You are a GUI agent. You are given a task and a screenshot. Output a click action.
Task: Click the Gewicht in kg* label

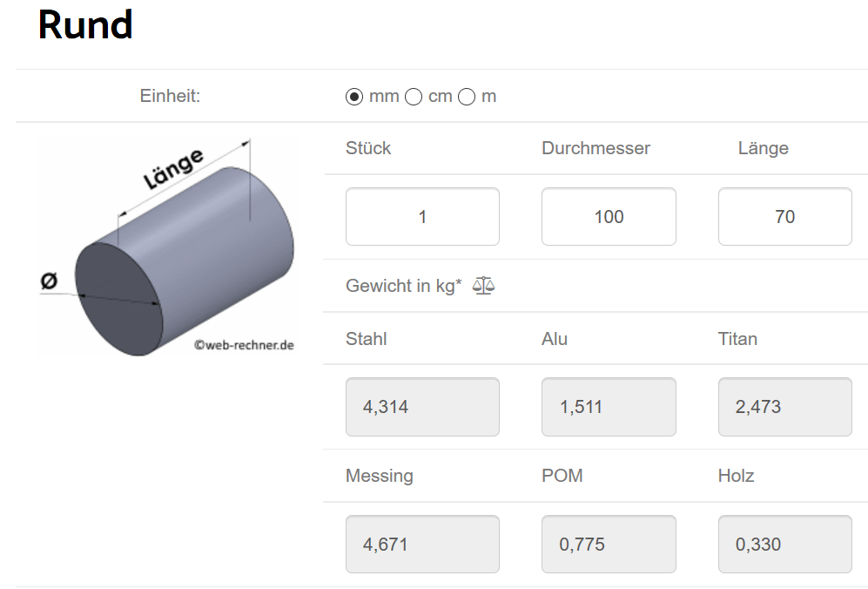pyautogui.click(x=404, y=286)
